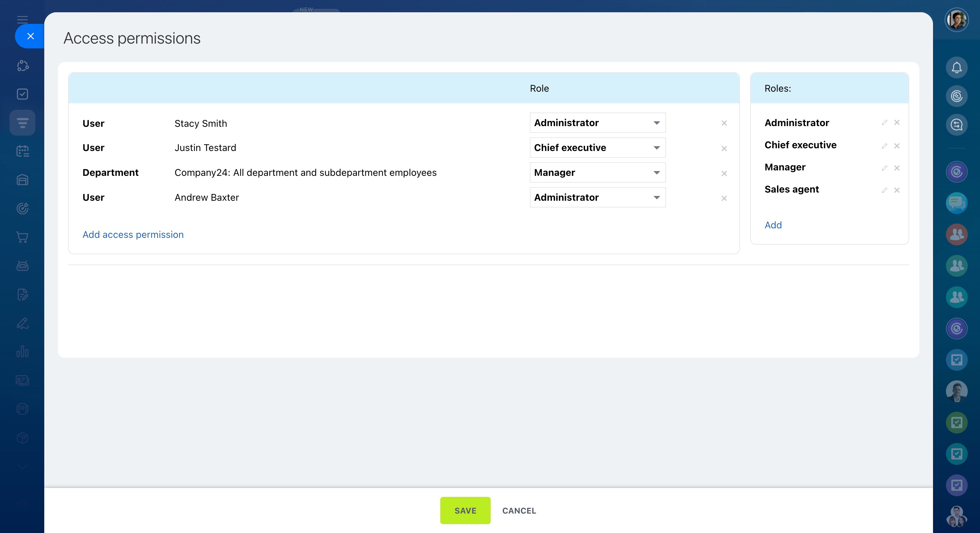Edit the Sales agent role
This screenshot has width=980, height=533.
(x=885, y=191)
